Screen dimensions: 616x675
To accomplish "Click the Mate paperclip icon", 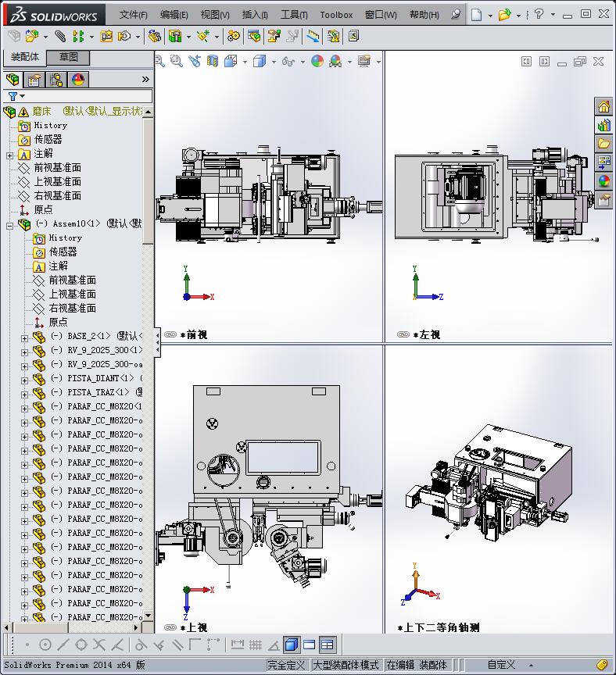I will 60,36.
